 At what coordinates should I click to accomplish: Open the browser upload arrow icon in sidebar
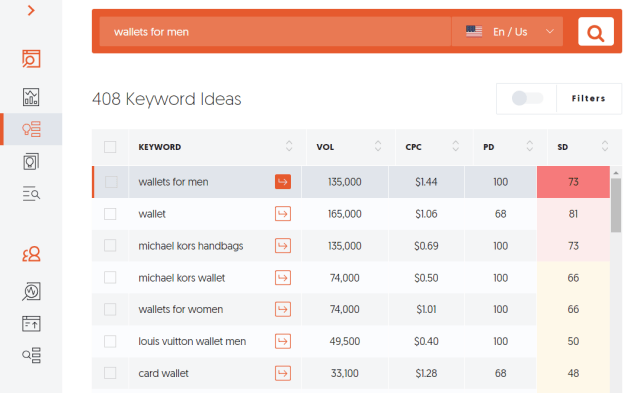[31, 324]
